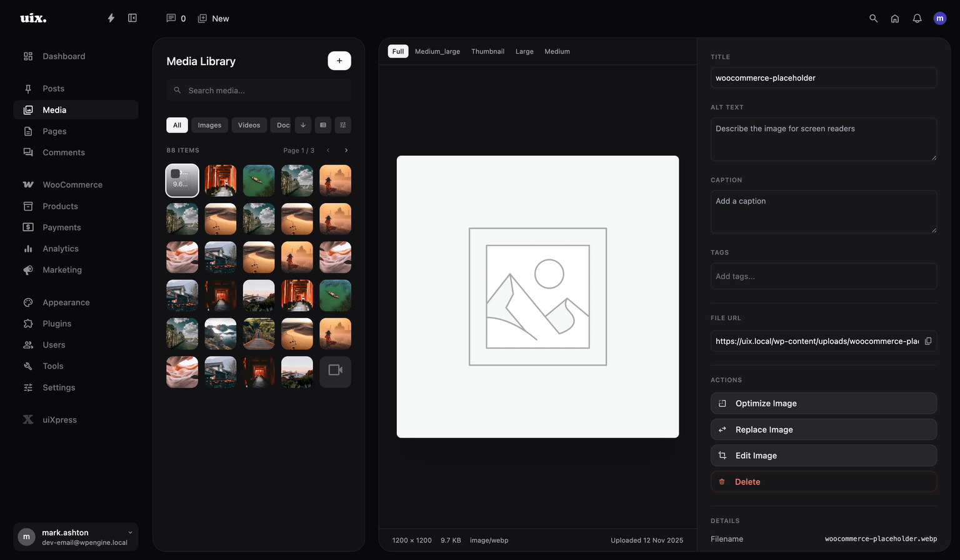Screen dimensions: 960x560
Task: Filter the library by Videos
Action: click(x=249, y=125)
